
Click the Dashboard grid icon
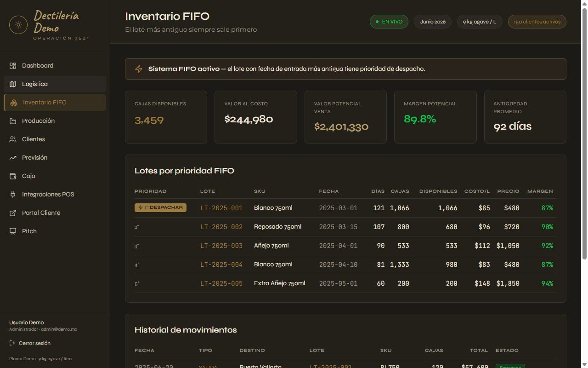click(x=13, y=66)
